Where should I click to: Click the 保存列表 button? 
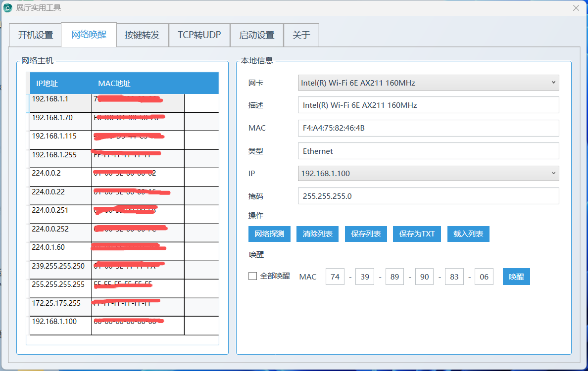point(366,234)
